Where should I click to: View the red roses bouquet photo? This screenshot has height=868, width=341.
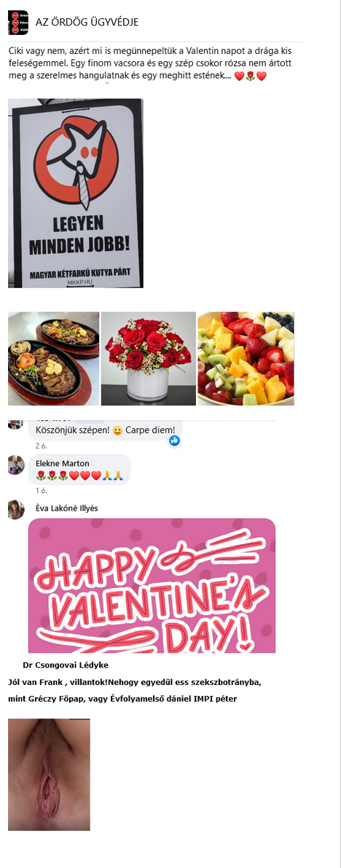pyautogui.click(x=148, y=359)
